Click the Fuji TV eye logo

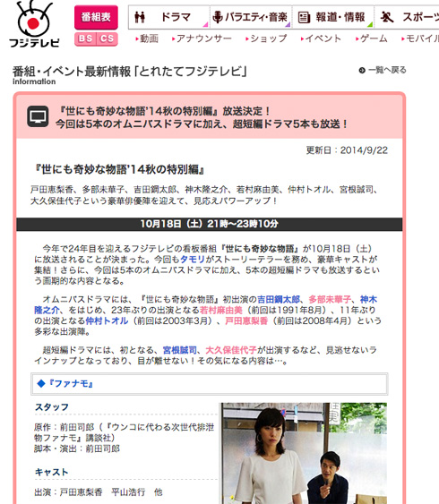(34, 24)
